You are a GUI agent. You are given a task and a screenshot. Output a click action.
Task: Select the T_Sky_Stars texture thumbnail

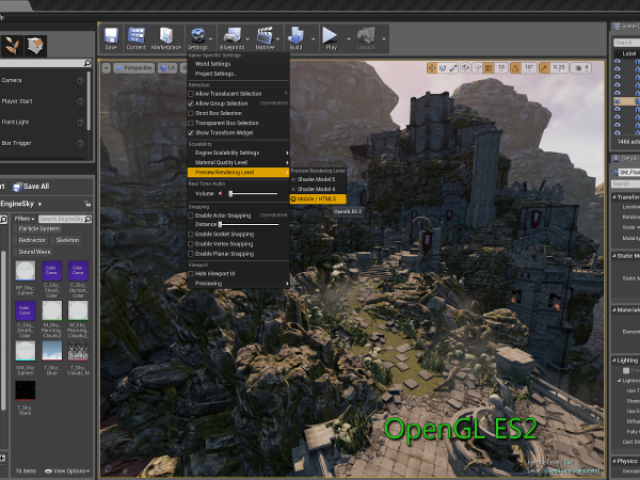[25, 391]
